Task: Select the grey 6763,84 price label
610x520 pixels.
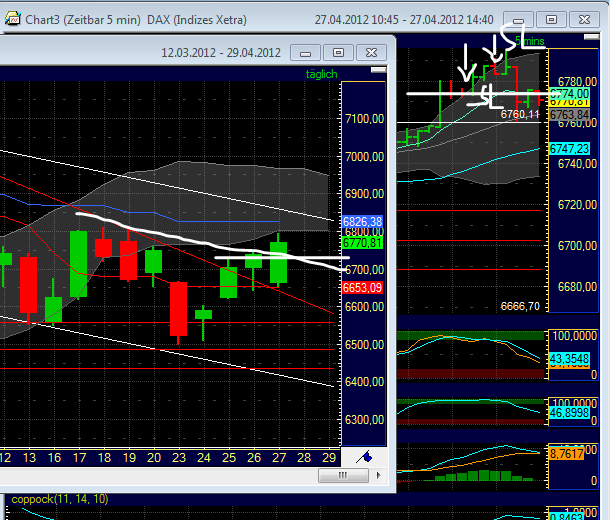Action: pyautogui.click(x=570, y=115)
